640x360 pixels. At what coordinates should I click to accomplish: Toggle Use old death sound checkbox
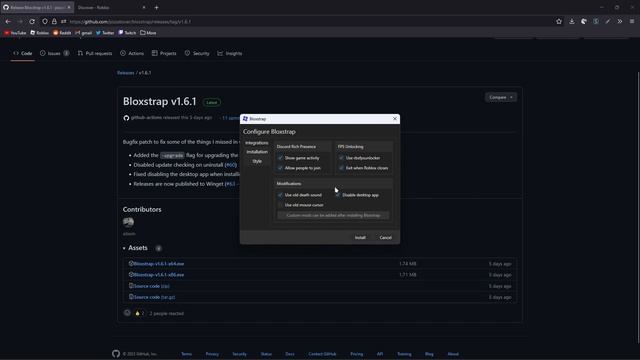280,195
